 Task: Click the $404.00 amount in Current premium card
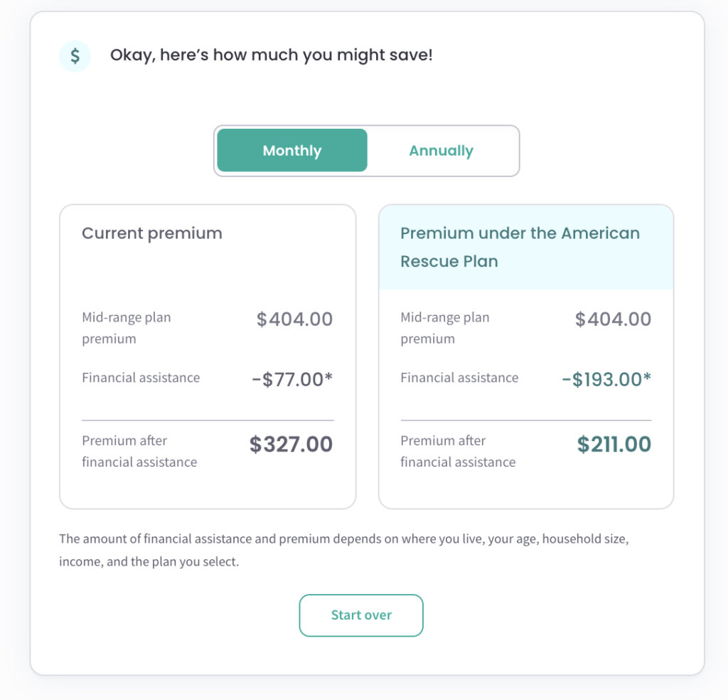click(294, 319)
